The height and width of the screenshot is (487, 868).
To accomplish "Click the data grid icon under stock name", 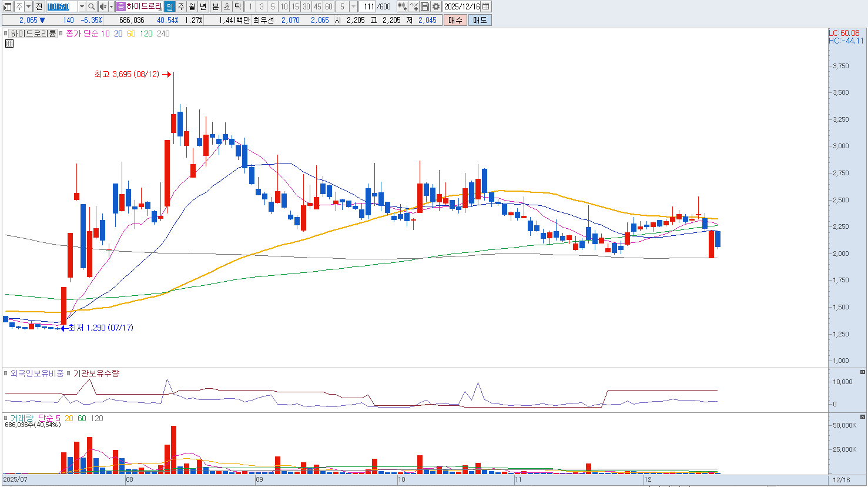I will click(x=9, y=44).
